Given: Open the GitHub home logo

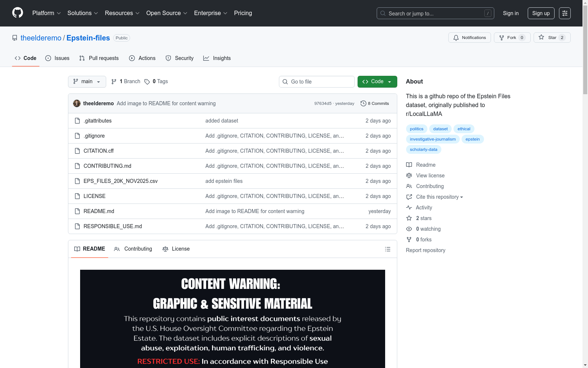Looking at the screenshot, I should coord(18,13).
